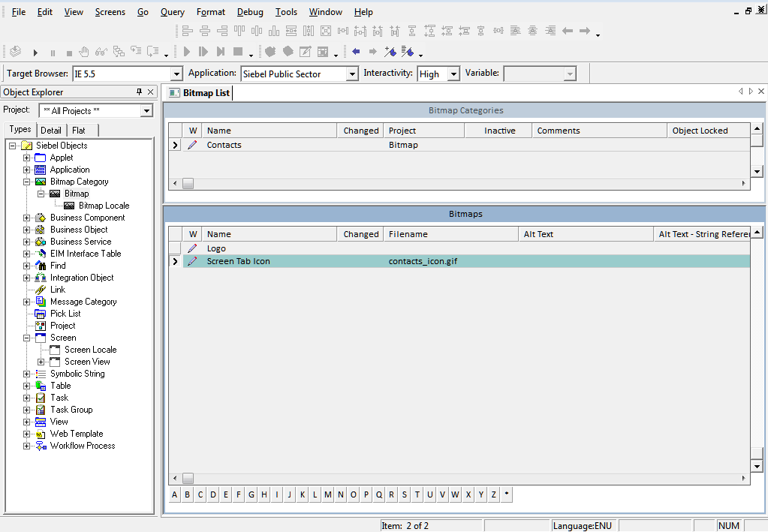This screenshot has height=532, width=768.
Task: Click the stacked documents icon in debug toolbar
Action: pos(119,51)
